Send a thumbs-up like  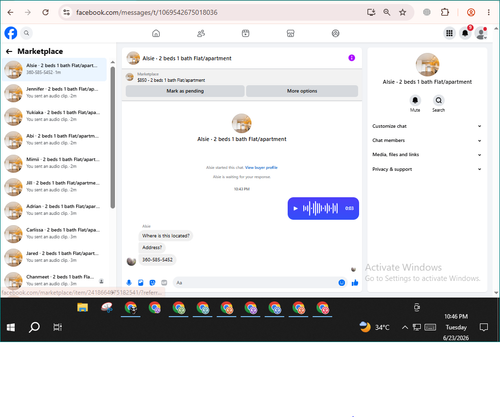[x=355, y=283]
